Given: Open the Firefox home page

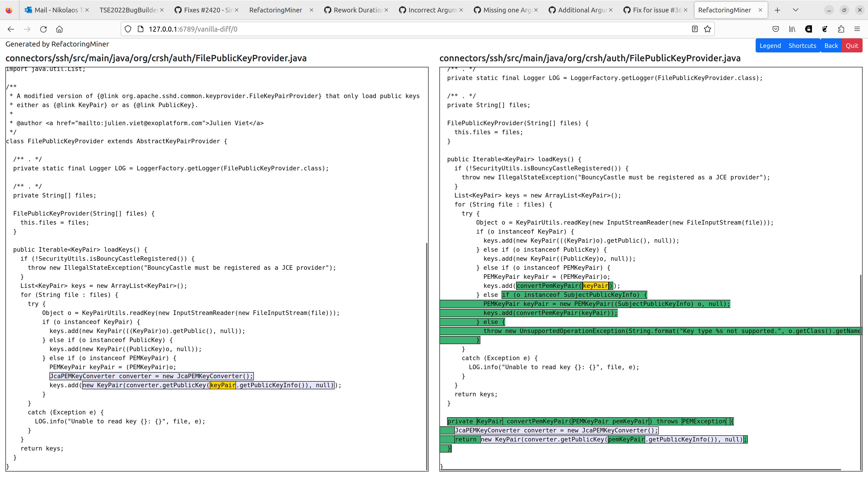Looking at the screenshot, I should pyautogui.click(x=60, y=29).
